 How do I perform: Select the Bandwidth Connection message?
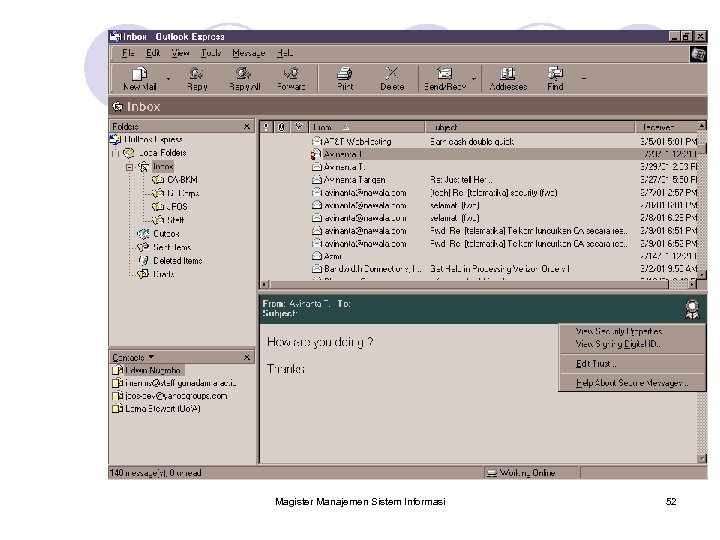coord(479,269)
